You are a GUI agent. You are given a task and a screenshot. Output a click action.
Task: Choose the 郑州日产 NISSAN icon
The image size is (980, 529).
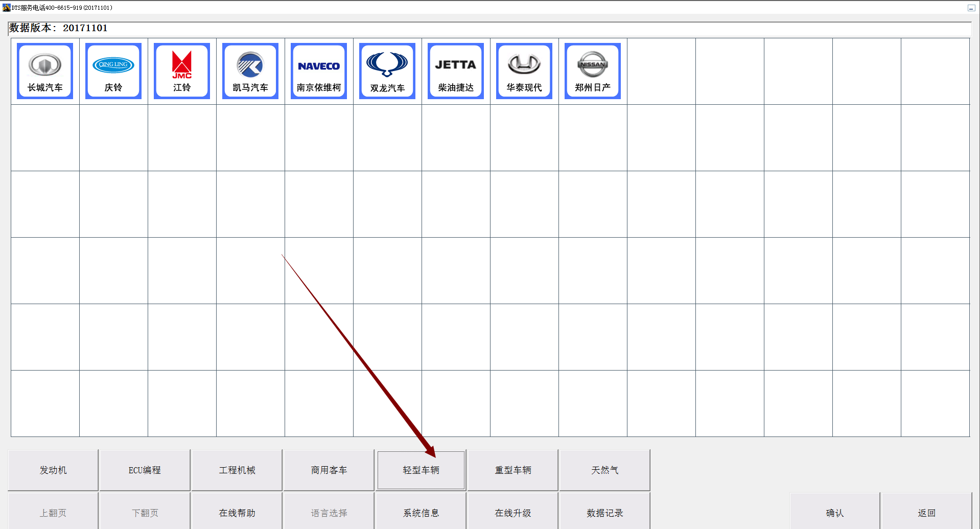(x=593, y=71)
